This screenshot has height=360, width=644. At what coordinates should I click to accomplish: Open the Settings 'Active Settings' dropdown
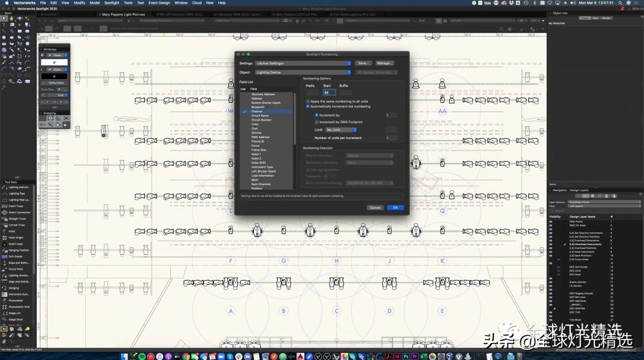point(303,63)
